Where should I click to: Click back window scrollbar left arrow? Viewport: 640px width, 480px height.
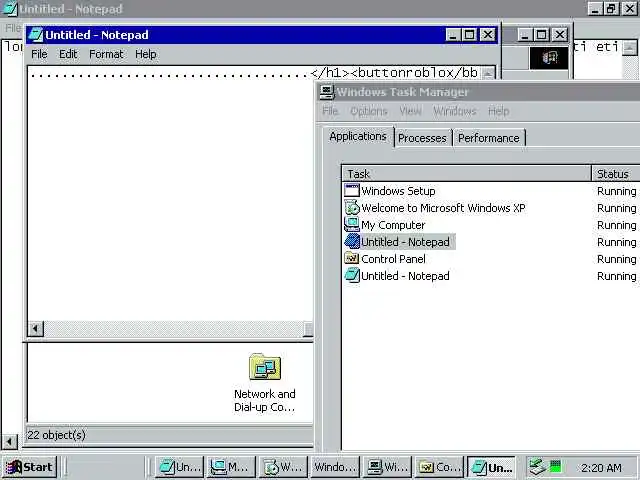click(9, 441)
